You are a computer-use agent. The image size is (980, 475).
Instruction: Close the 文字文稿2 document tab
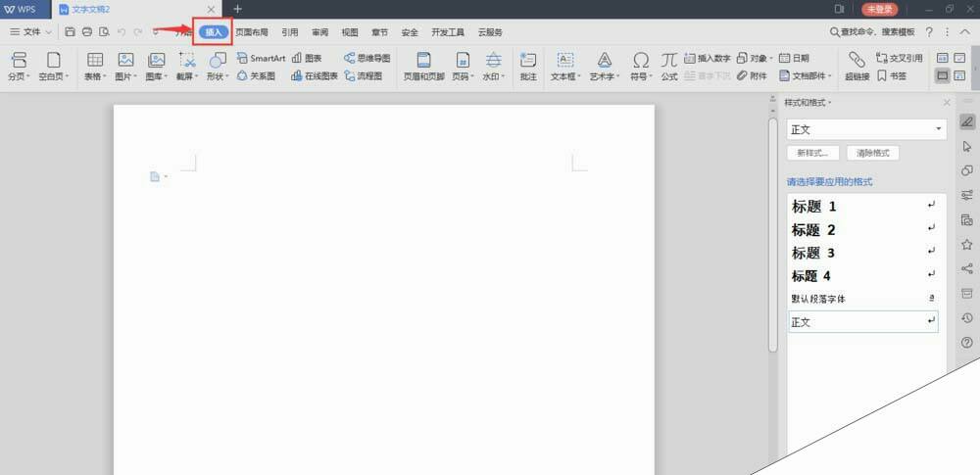[212, 9]
